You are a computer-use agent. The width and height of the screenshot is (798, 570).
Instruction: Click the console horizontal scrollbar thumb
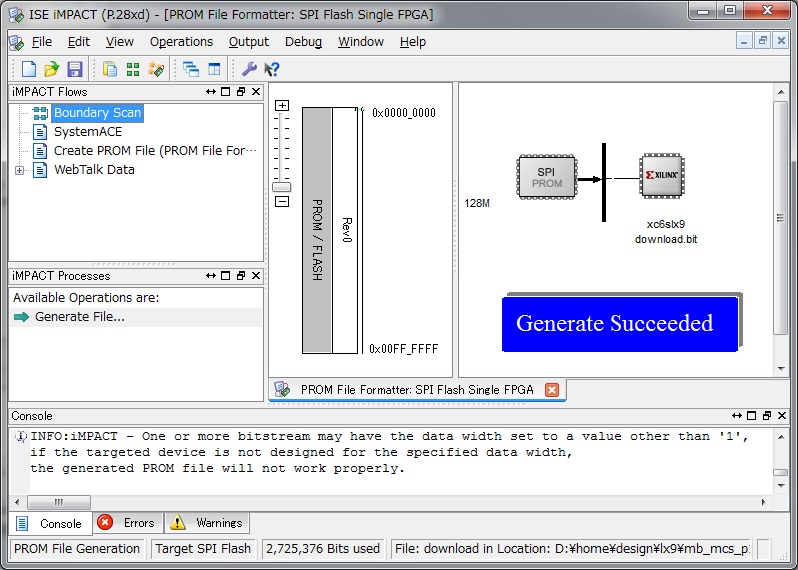tap(59, 502)
